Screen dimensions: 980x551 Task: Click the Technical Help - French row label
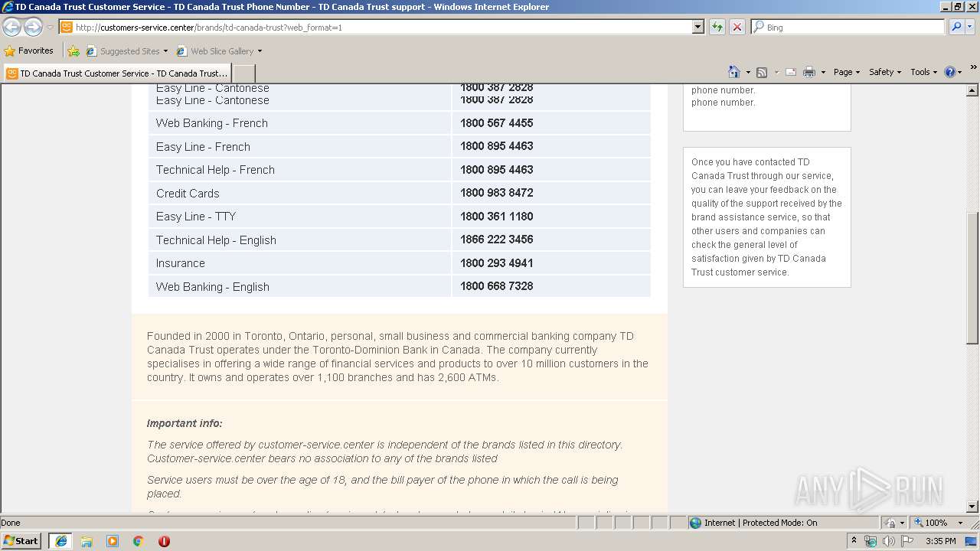click(x=215, y=170)
